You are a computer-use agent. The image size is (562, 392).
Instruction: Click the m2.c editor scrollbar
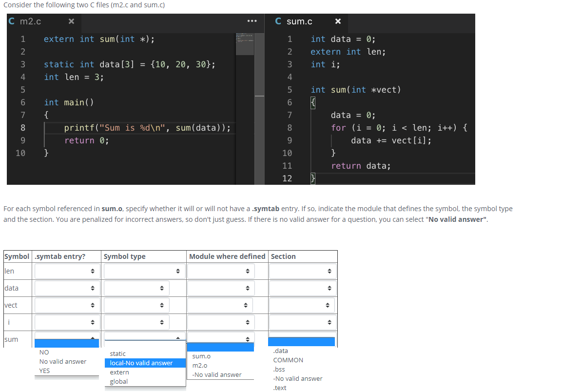pos(260,98)
